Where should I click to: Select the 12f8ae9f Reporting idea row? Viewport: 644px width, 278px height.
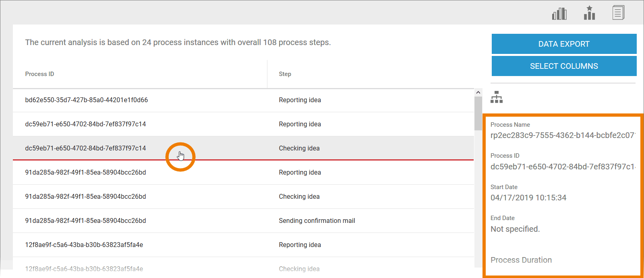click(x=84, y=245)
